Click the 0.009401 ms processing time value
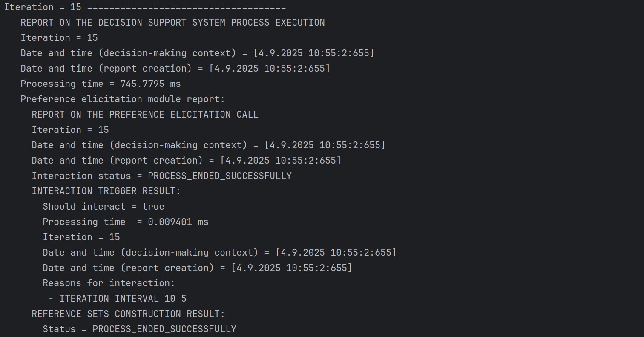 [178, 222]
